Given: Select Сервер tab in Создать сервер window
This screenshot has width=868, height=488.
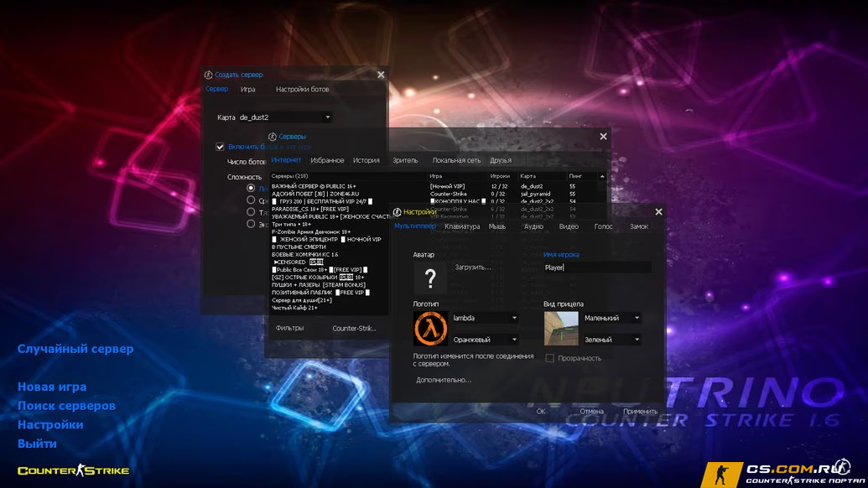Looking at the screenshot, I should click(216, 89).
